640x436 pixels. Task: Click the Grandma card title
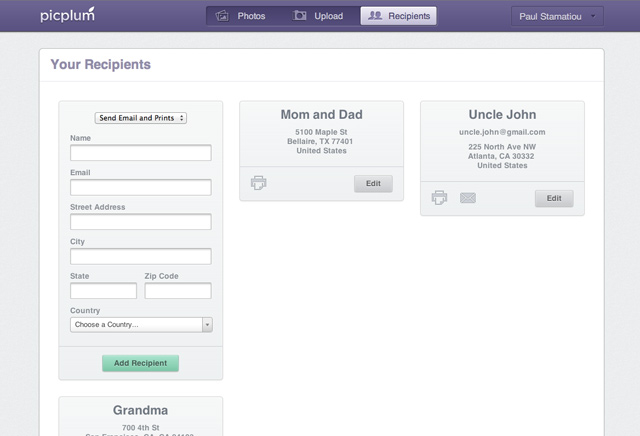pyautogui.click(x=140, y=410)
